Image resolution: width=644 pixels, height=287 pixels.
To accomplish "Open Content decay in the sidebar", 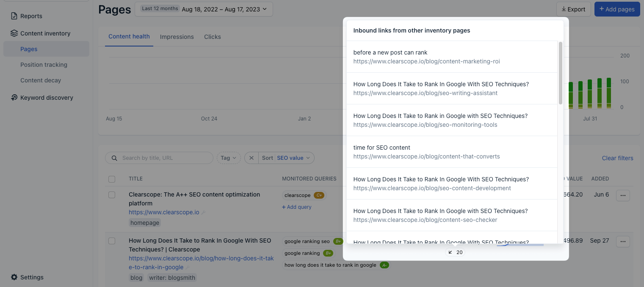I will tap(41, 80).
